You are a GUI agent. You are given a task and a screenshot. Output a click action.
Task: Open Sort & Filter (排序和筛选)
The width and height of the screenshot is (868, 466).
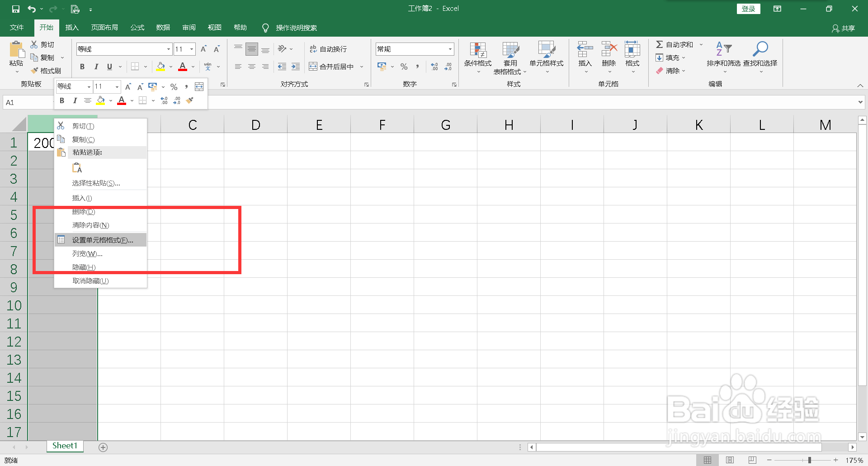pyautogui.click(x=724, y=58)
